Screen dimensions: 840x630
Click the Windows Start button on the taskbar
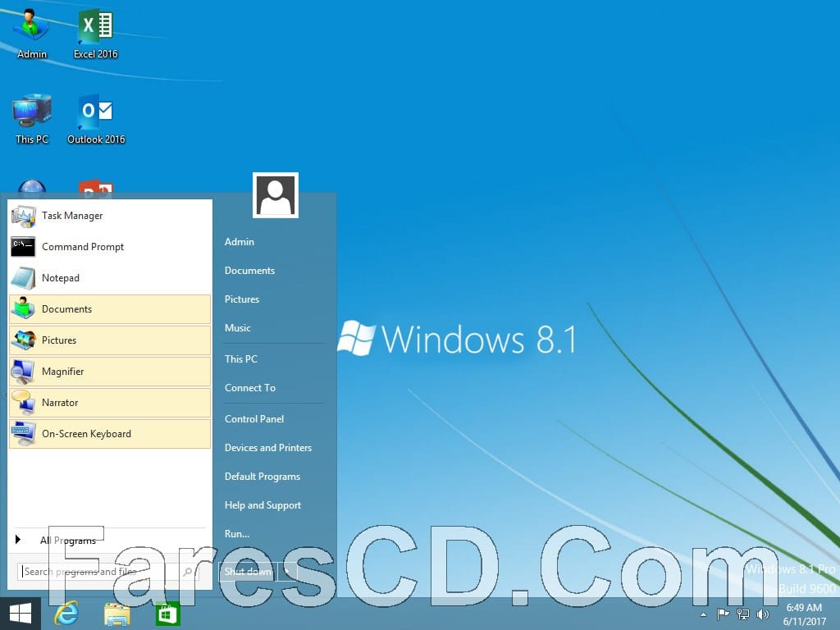pos(21,614)
